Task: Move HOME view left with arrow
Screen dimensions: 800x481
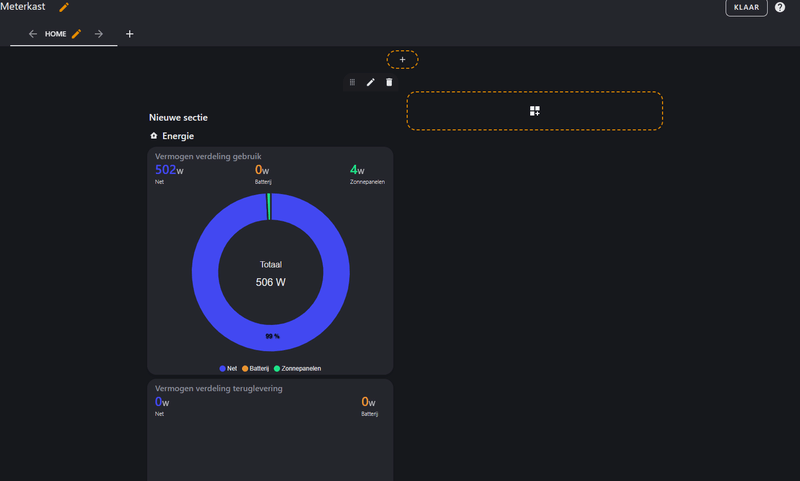Action: click(x=33, y=34)
